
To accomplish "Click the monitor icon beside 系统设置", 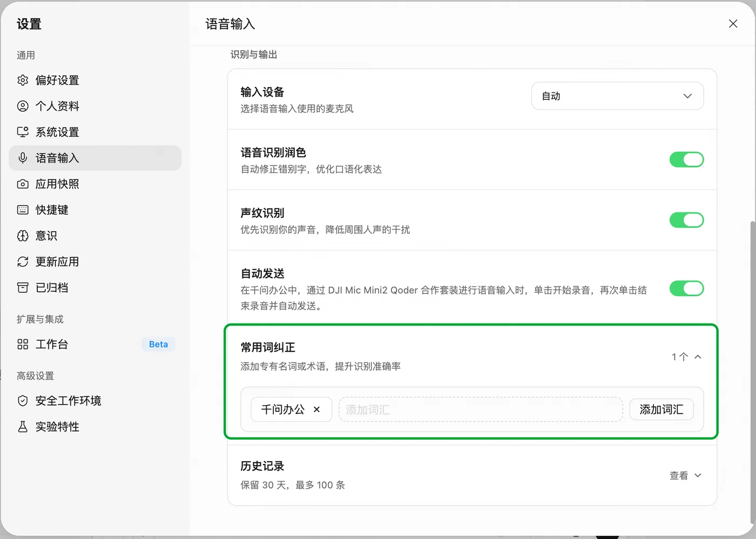I will point(23,132).
